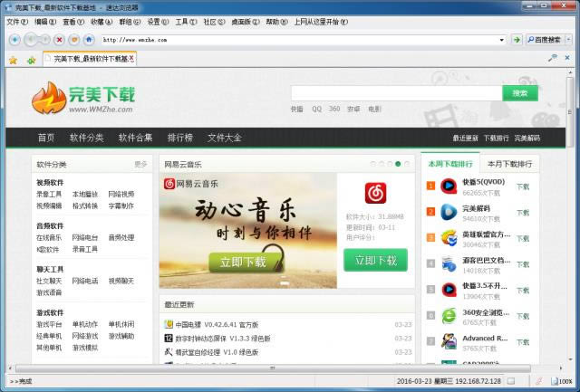Open the 收藏 menu
The width and height of the screenshot is (580, 392).
(x=101, y=22)
